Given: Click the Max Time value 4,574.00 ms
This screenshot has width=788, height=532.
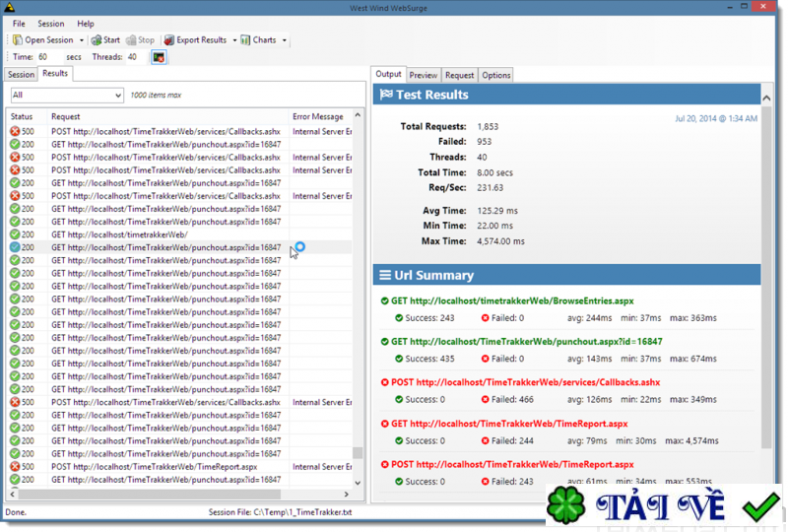Looking at the screenshot, I should tap(500, 240).
